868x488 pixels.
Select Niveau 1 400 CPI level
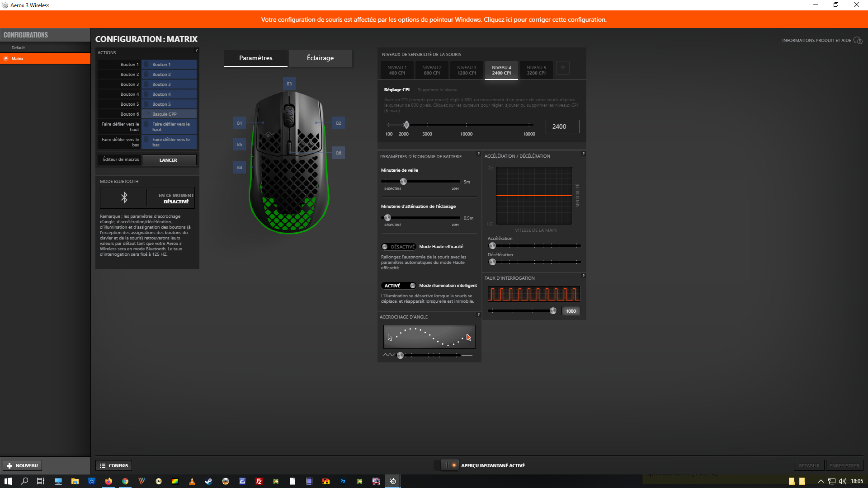click(x=397, y=70)
